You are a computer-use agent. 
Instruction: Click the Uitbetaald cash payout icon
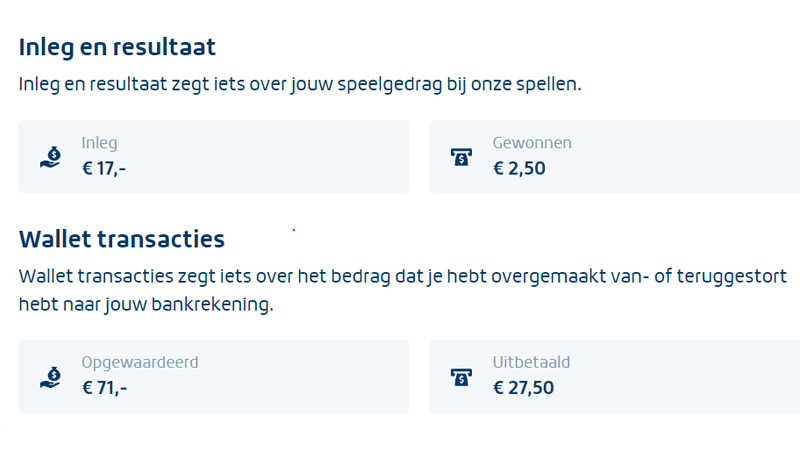461,376
